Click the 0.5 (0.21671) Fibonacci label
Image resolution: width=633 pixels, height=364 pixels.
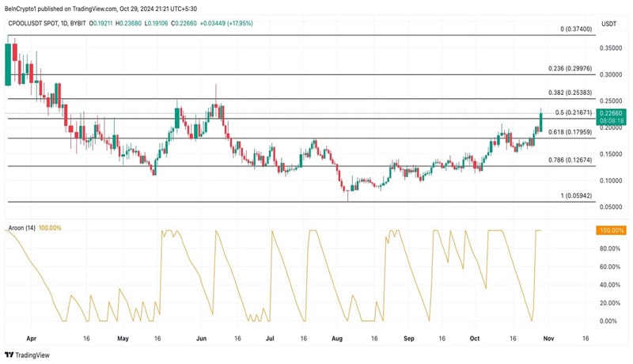[573, 112]
